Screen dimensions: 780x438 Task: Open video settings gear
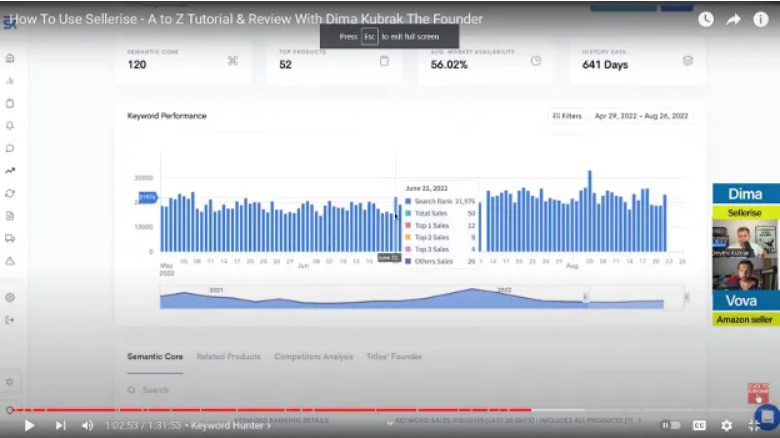click(726, 426)
